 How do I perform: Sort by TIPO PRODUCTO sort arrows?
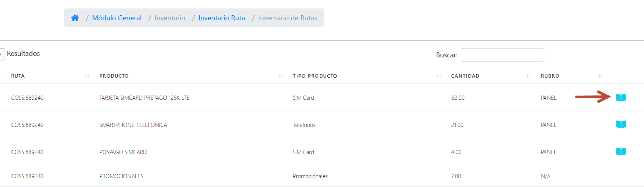[439, 76]
